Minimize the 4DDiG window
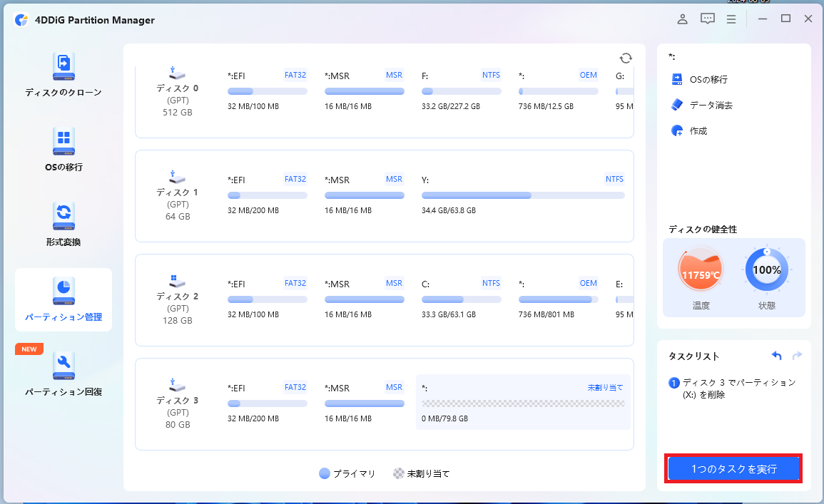Image resolution: width=824 pixels, height=504 pixels. [x=763, y=19]
